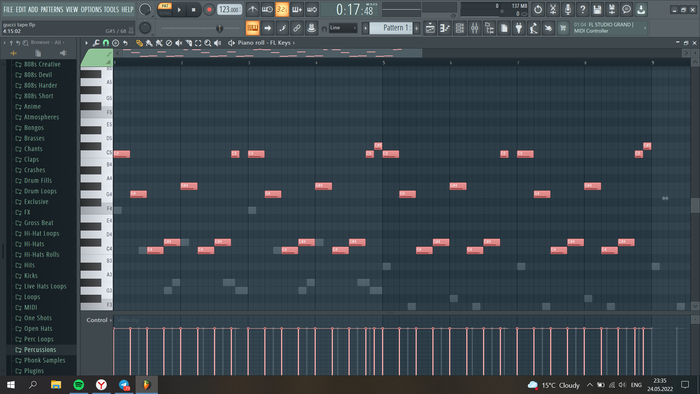This screenshot has width=700, height=394.
Task: Open Spotify from the taskbar
Action: (79, 385)
